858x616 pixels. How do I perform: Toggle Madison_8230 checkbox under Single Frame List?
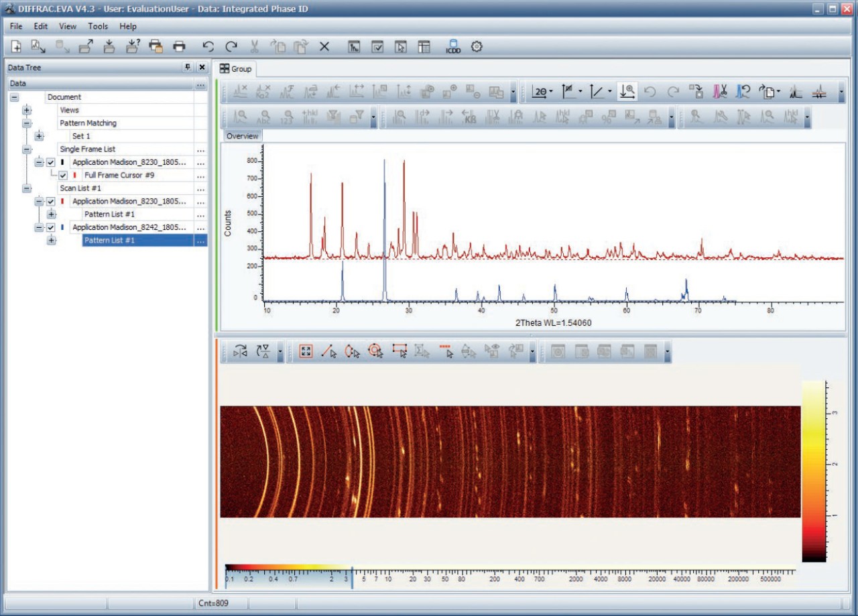(50, 162)
